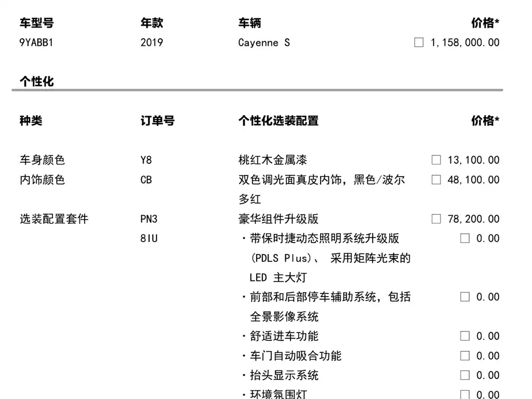Click the model number 9YABB1
The image size is (532, 399).
(36, 43)
